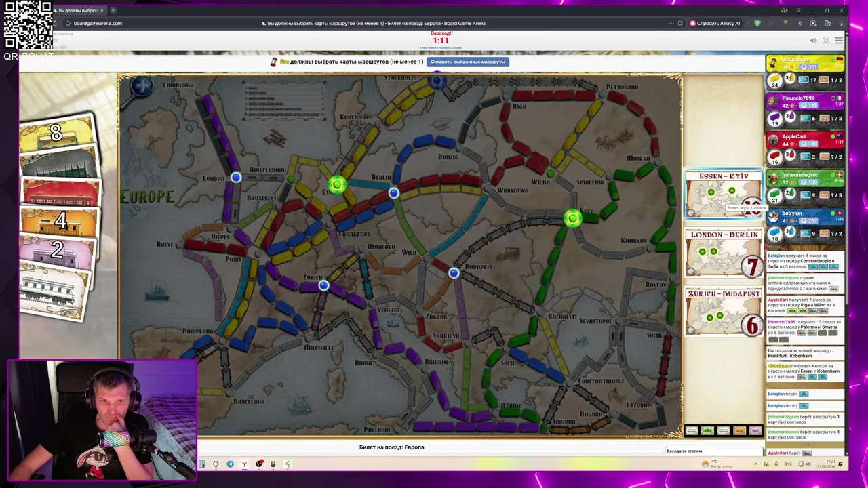The height and width of the screenshot is (488, 868).
Task: Click taskbar microphone icon
Action: coord(776,464)
